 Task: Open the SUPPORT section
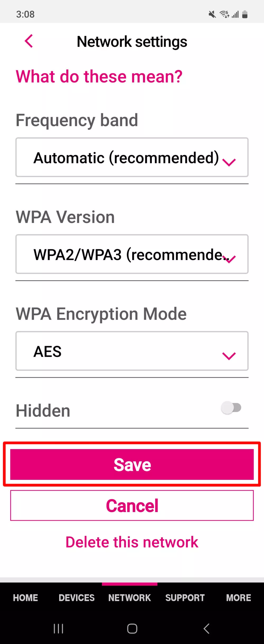(x=185, y=598)
